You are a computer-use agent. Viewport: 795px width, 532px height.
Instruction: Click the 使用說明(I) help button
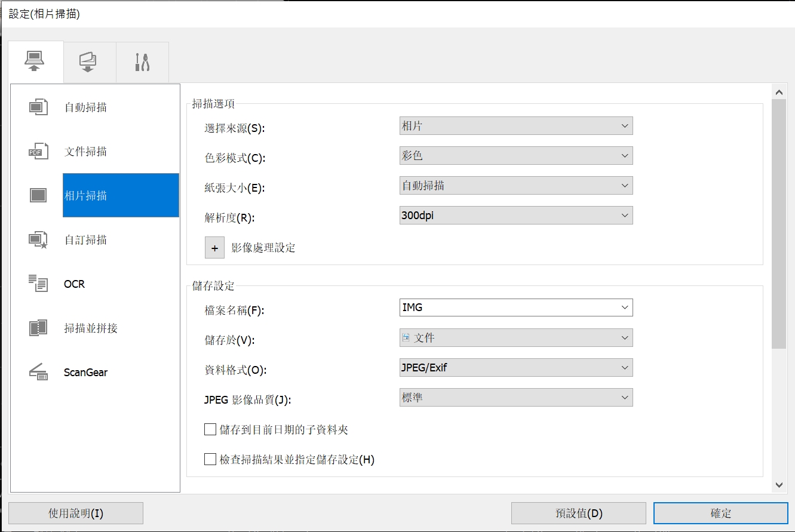coord(76,513)
